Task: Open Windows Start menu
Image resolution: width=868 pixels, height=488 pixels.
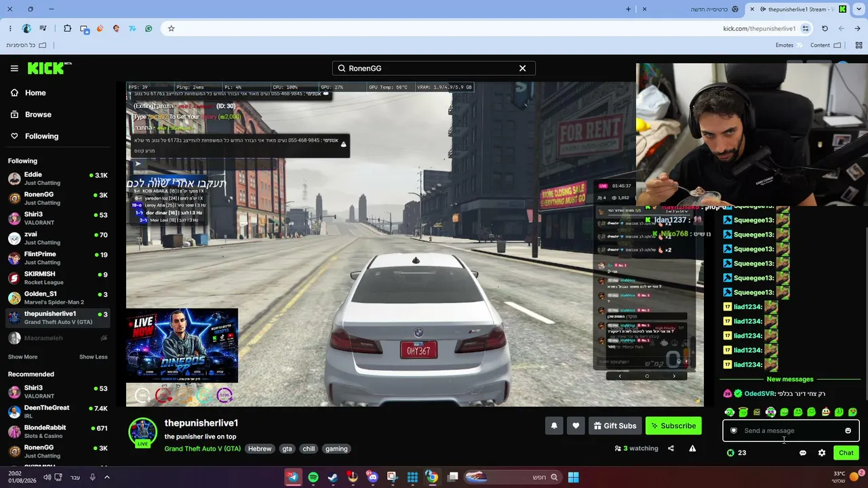Action: [x=573, y=477]
